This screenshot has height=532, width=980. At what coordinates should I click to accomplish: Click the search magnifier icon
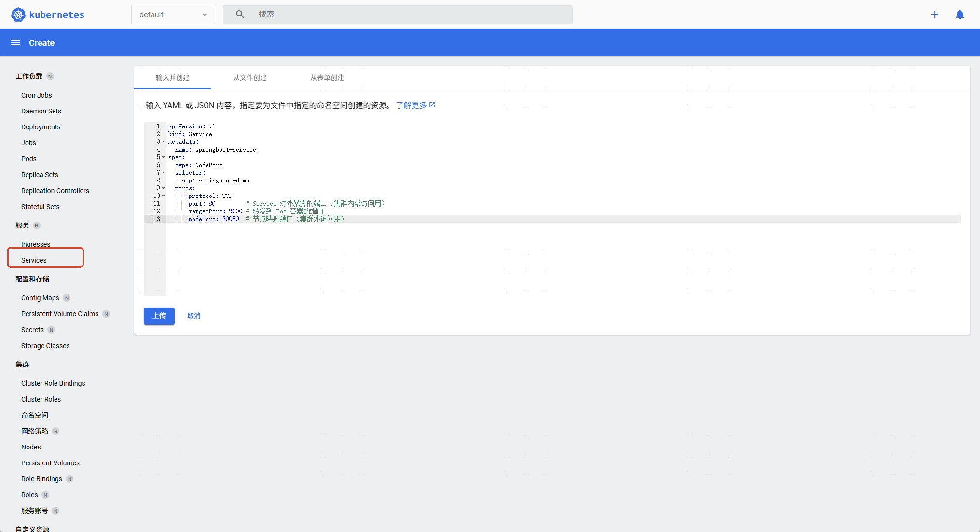(240, 14)
